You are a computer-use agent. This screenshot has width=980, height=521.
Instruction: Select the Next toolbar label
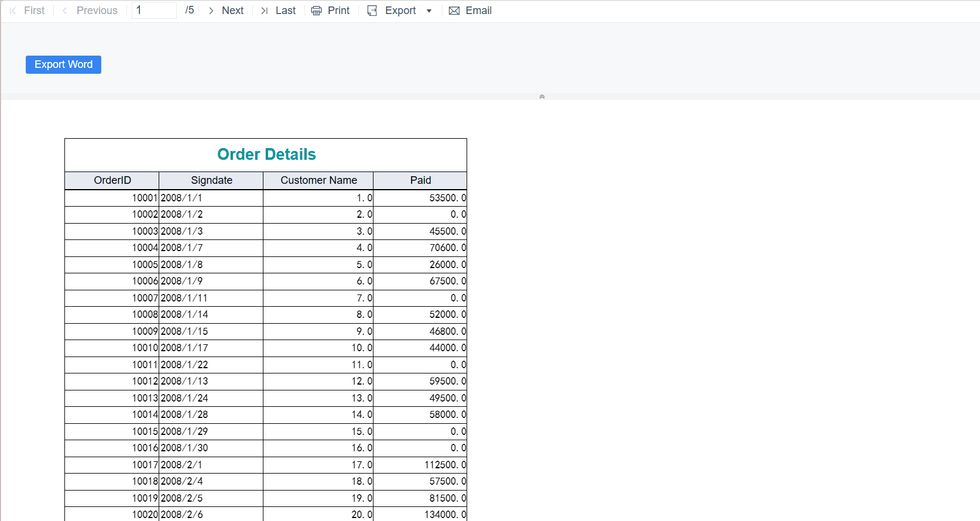tap(232, 11)
